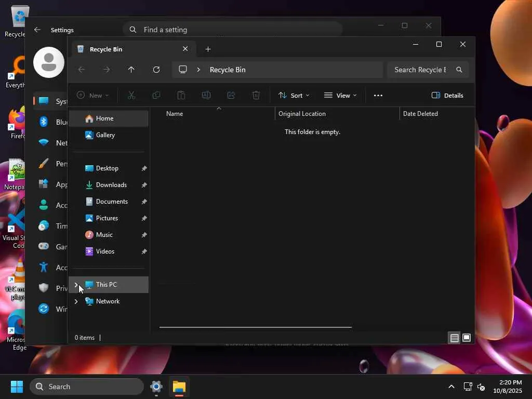Go up one level with the up arrow

[131, 70]
